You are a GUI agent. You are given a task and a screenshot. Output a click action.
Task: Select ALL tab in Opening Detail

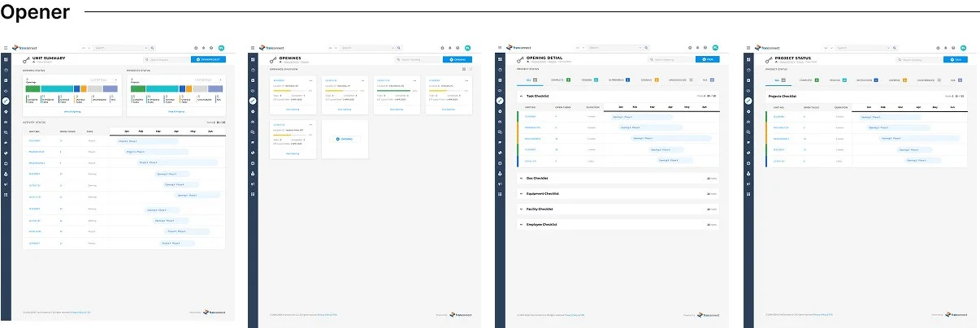(x=531, y=80)
